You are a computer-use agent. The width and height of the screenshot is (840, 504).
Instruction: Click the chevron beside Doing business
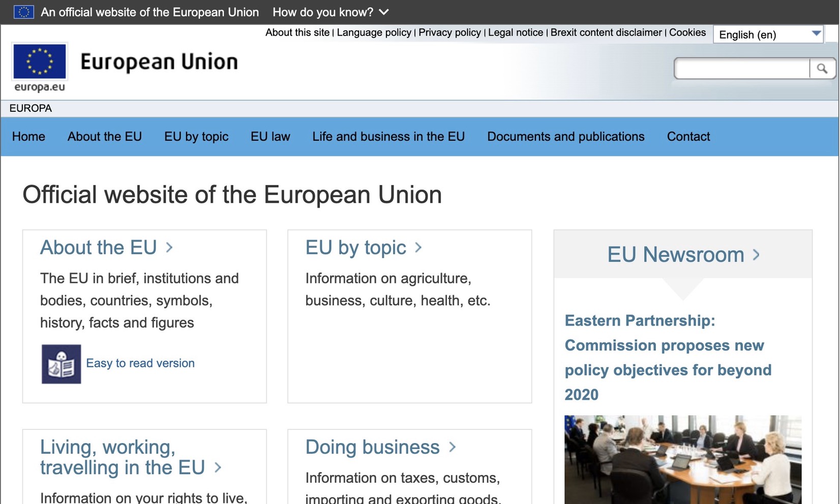pyautogui.click(x=452, y=447)
